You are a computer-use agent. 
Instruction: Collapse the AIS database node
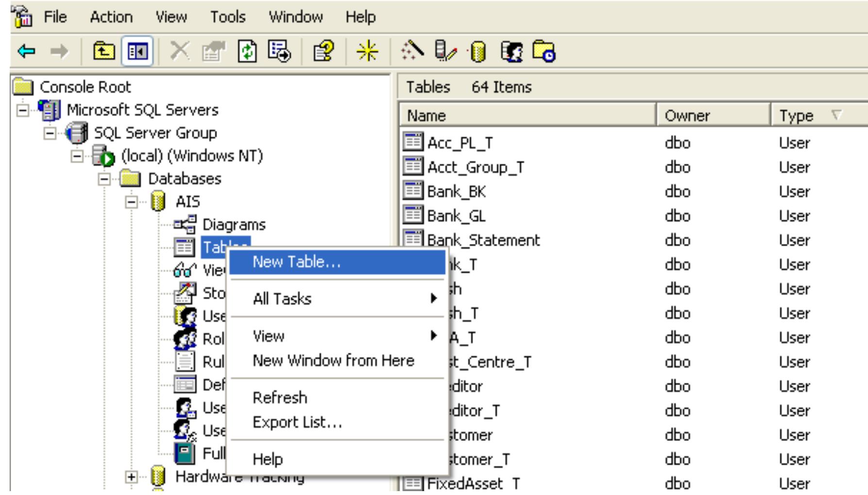click(131, 202)
